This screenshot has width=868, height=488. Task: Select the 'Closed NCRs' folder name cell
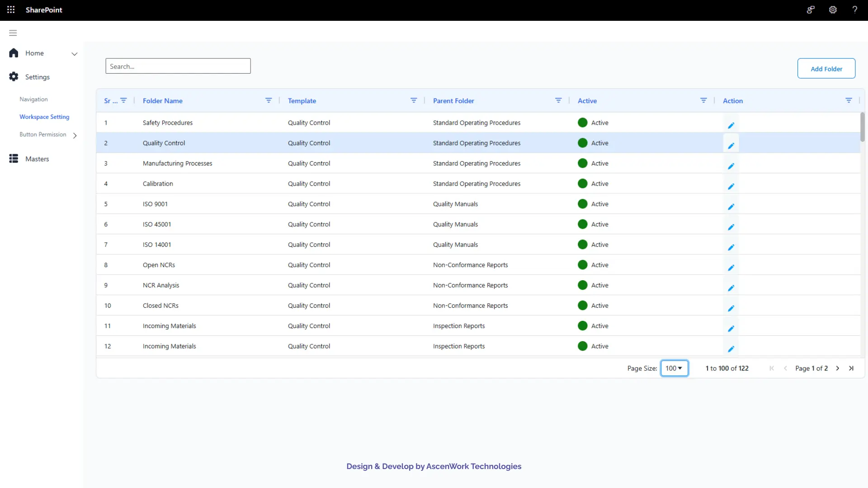click(160, 306)
